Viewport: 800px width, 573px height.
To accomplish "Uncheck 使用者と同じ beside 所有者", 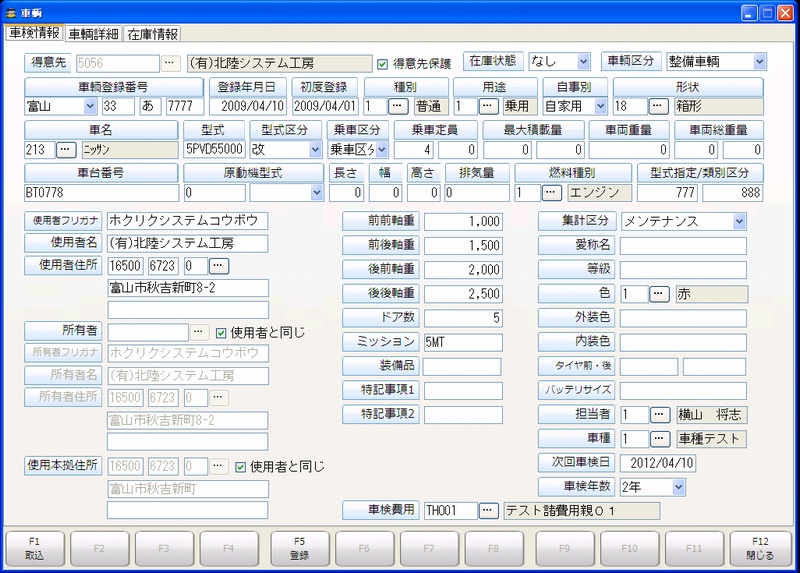I will pos(222,332).
